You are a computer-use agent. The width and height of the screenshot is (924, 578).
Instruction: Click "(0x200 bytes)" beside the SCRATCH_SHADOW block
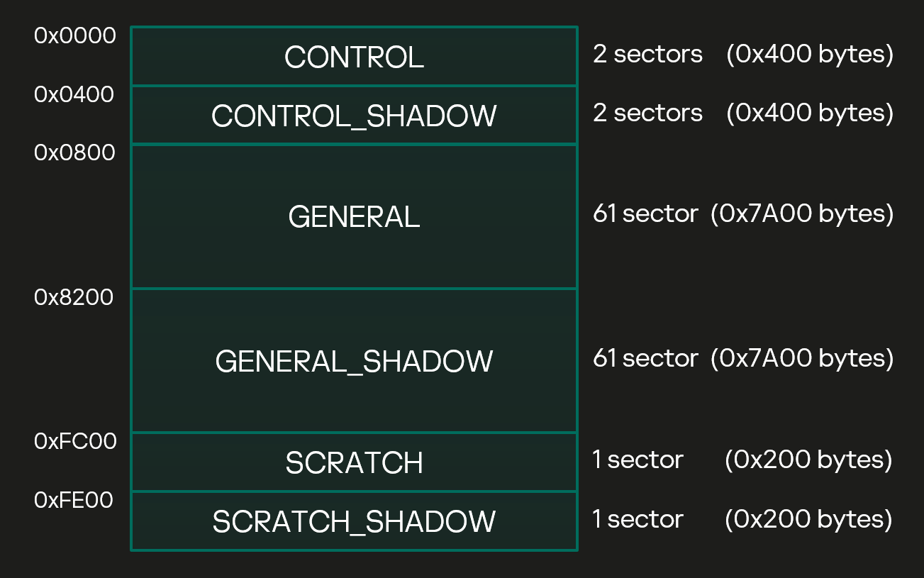[x=808, y=519]
